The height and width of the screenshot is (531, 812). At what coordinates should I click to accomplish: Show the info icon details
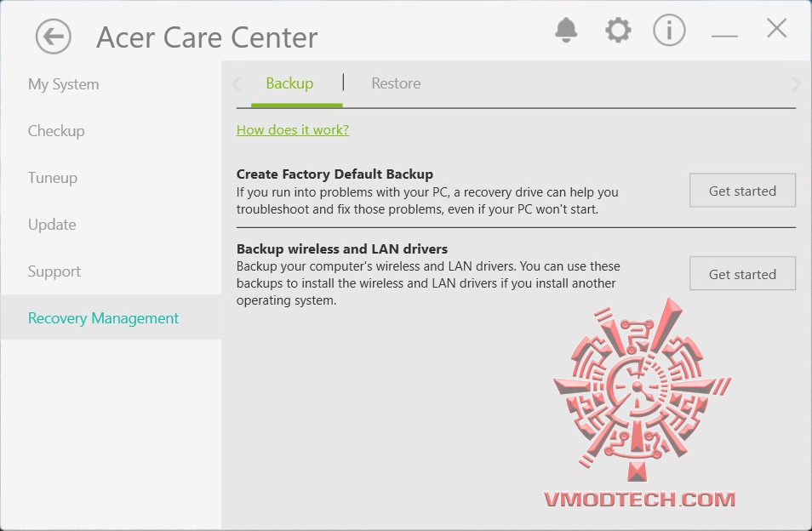pyautogui.click(x=669, y=31)
